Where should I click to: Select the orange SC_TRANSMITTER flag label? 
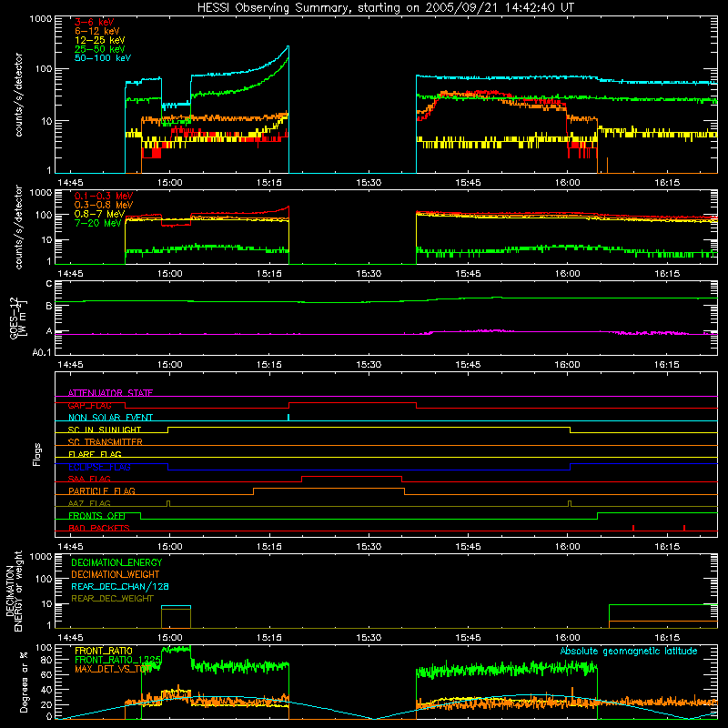(106, 441)
